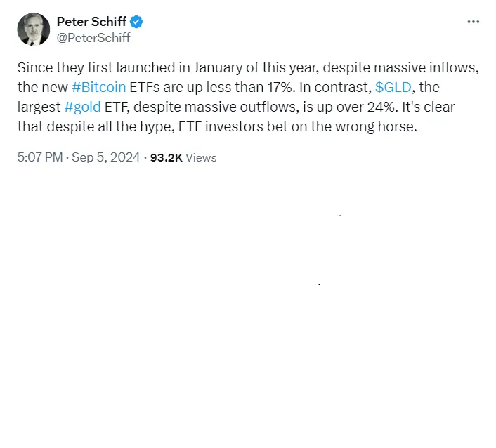Follow the #Bitcoin hashtag link

click(98, 87)
